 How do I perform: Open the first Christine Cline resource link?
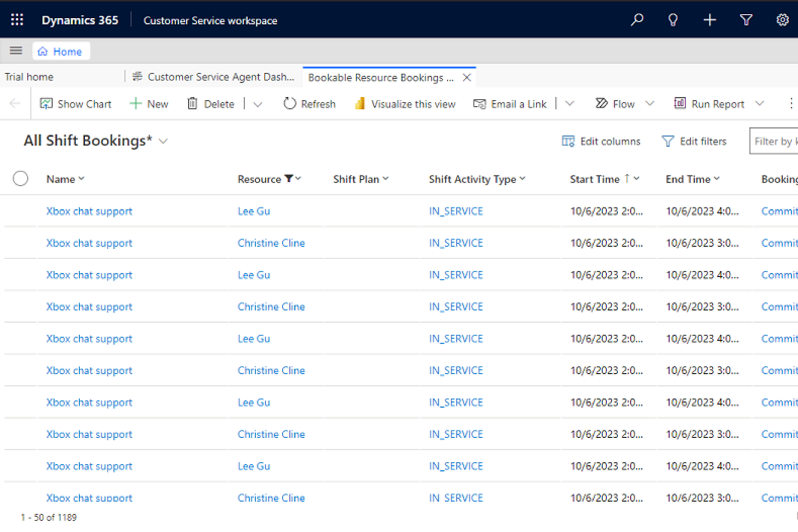(271, 243)
